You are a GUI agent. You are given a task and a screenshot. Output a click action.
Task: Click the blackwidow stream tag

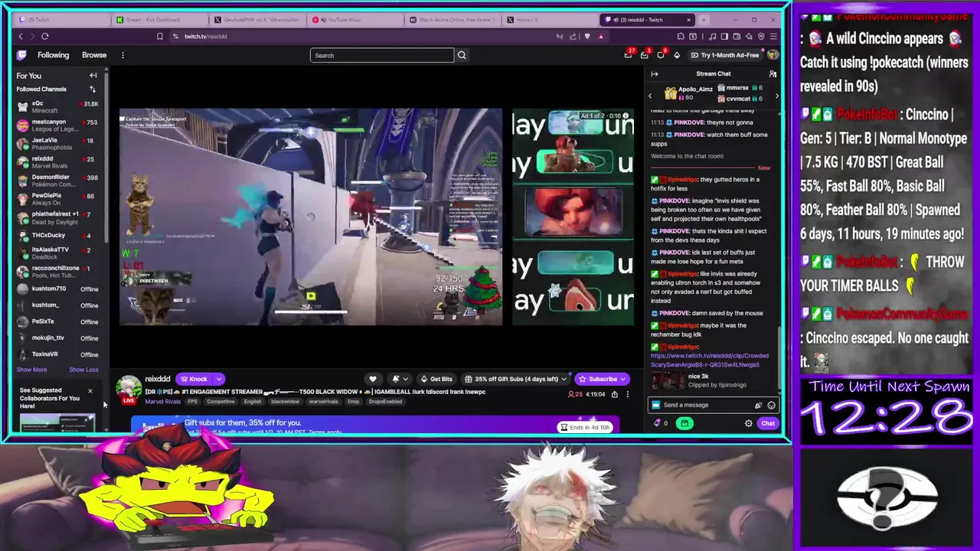click(x=285, y=402)
